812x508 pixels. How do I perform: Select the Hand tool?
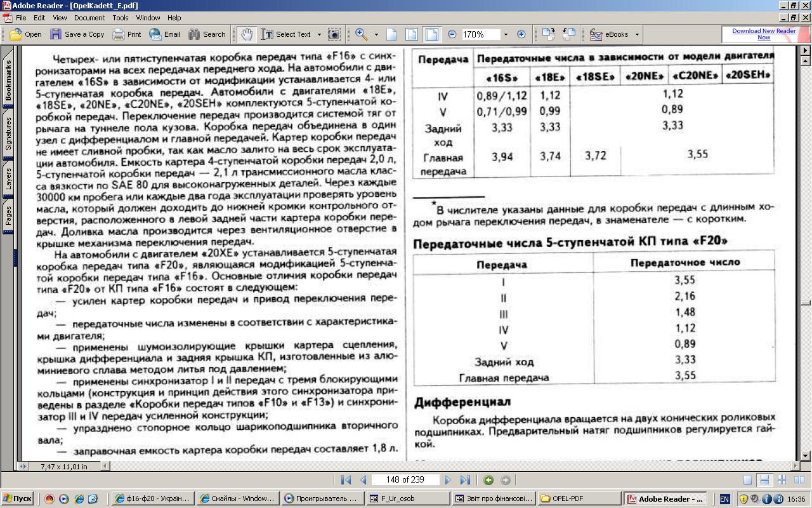click(x=247, y=34)
